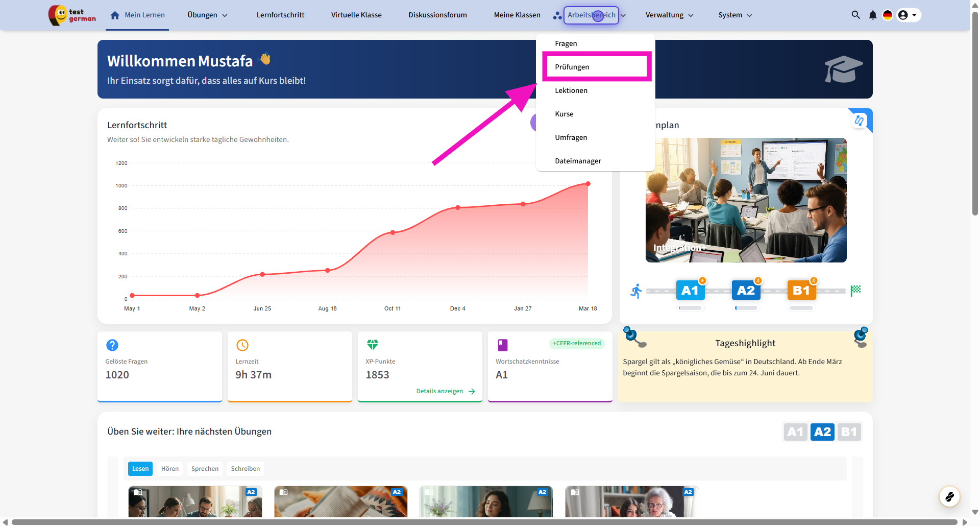This screenshot has height=527, width=980.
Task: Open Lernfortschritt in the navigation bar
Action: pos(280,15)
